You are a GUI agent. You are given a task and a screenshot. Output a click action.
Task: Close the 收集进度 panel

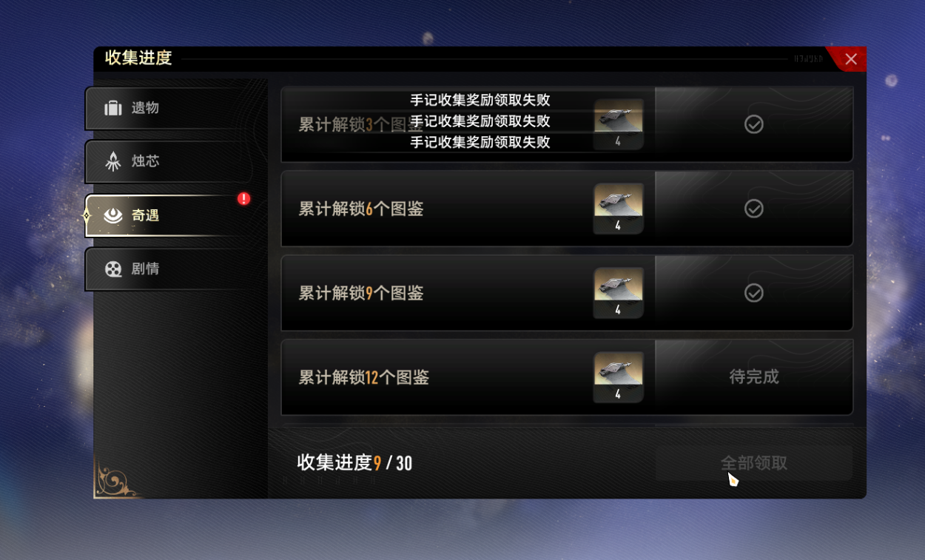coord(850,59)
